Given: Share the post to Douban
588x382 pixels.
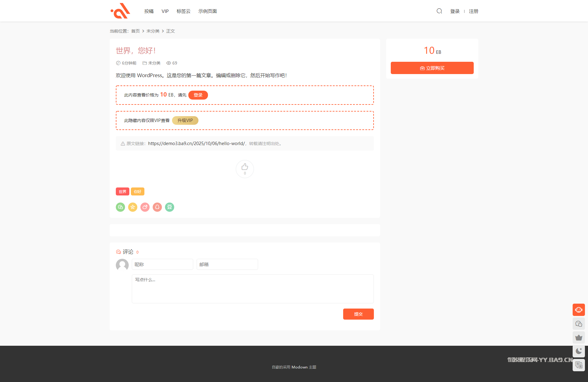Looking at the screenshot, I should tap(170, 207).
